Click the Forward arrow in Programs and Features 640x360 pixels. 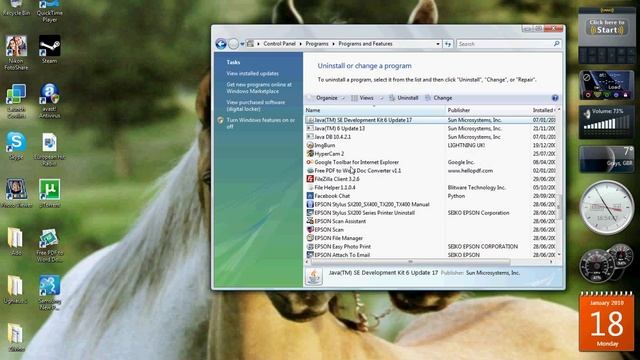(233, 44)
